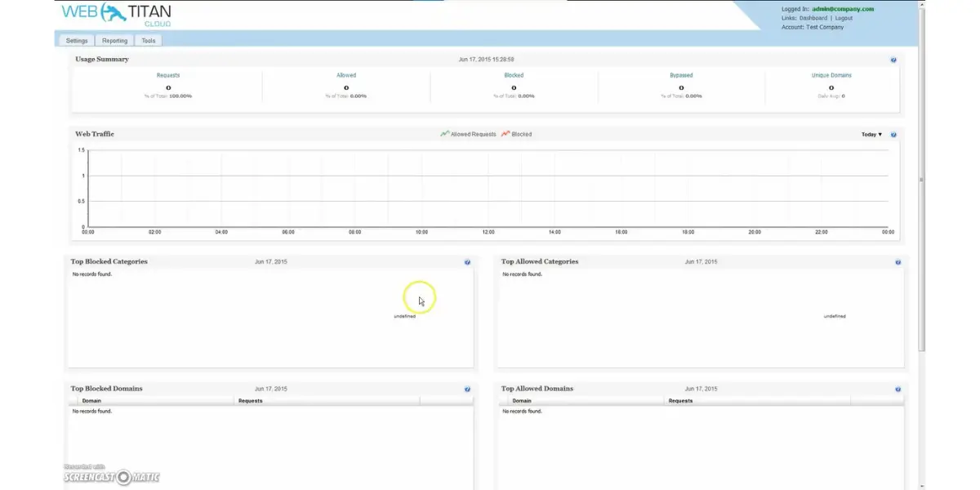Toggle Blocked legend series
This screenshot has width=980, height=490.
tap(516, 134)
